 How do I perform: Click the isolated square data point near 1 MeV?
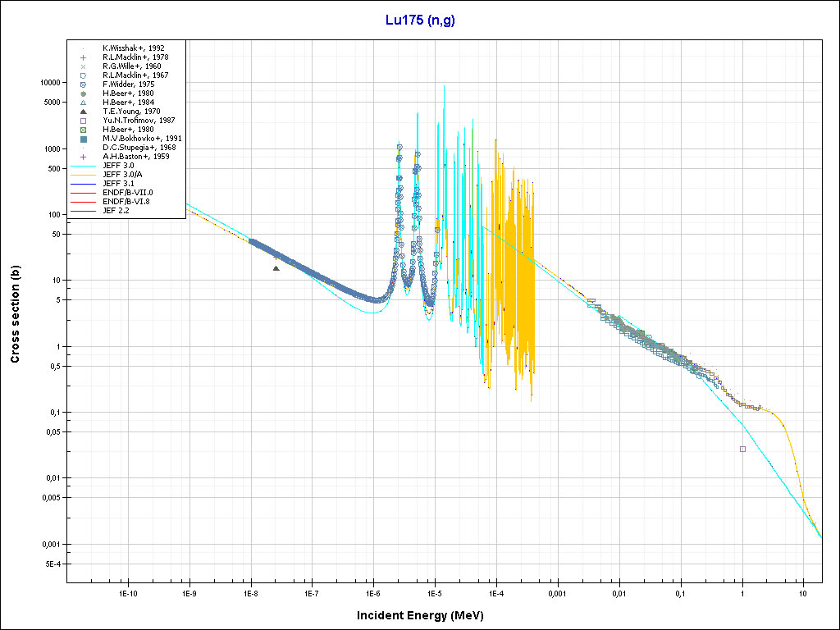coord(742,449)
